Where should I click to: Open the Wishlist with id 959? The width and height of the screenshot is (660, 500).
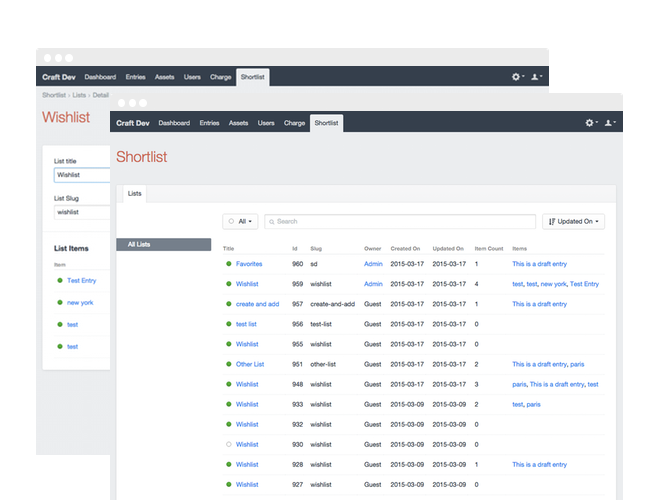(247, 284)
